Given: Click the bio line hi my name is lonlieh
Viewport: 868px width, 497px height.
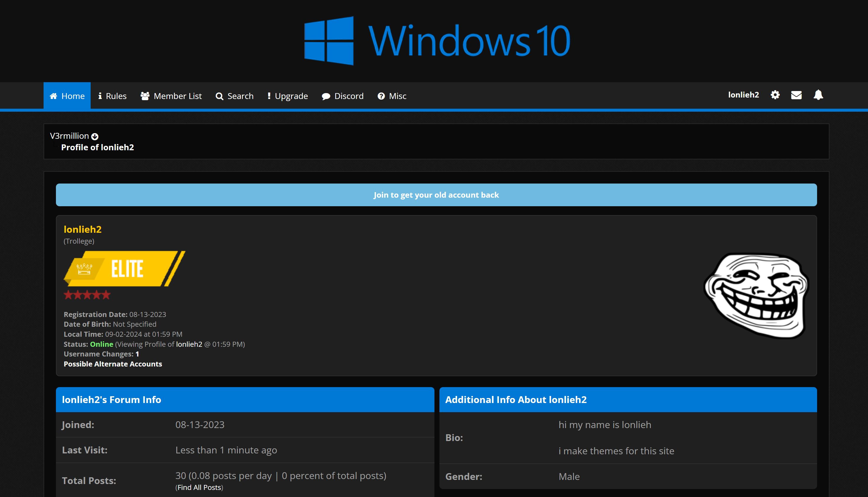Looking at the screenshot, I should point(605,425).
